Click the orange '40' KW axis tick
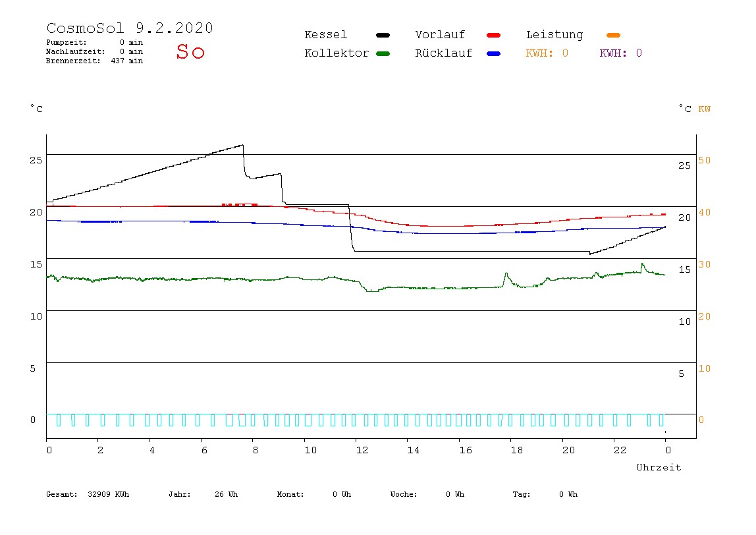The width and height of the screenshot is (756, 535). pyautogui.click(x=705, y=212)
